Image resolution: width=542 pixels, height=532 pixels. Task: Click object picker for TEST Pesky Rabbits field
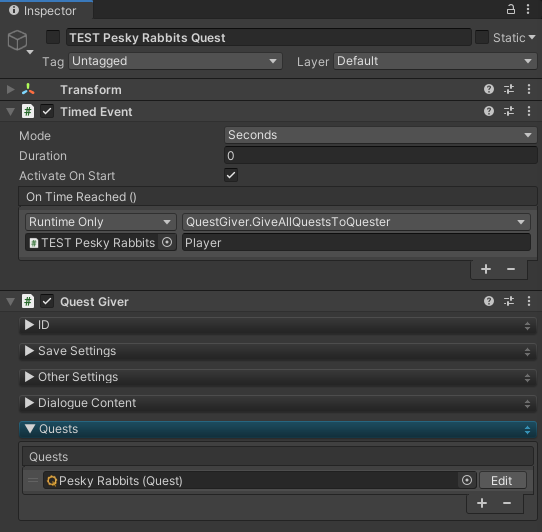[x=167, y=242]
